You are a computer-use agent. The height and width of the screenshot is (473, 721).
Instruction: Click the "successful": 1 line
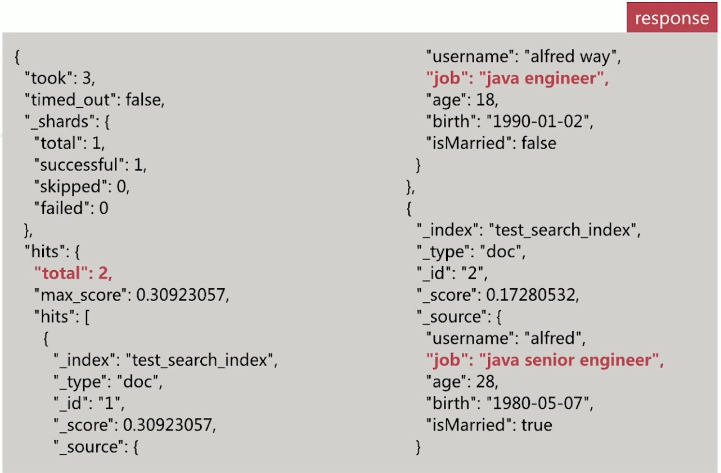click(91, 165)
